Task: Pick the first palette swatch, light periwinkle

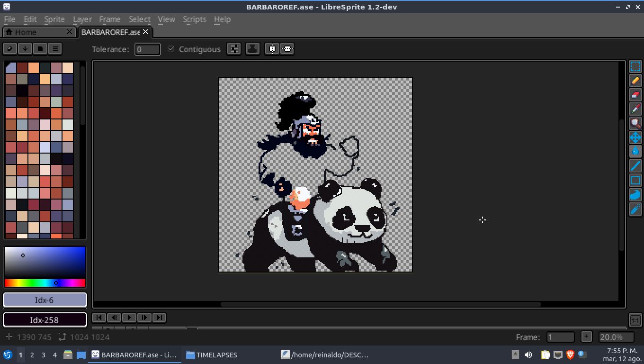Action: 10,67
